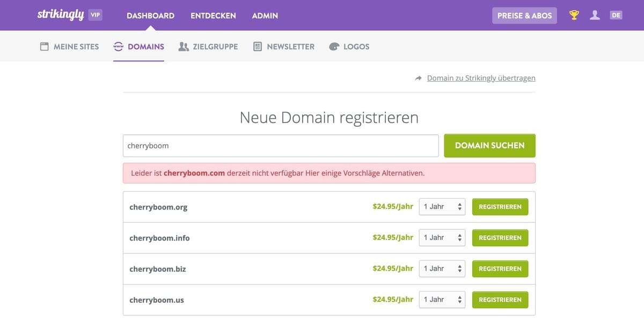Open the 1 Jahr selector for cherryboom.biz
Screen dimensions: 644x326
[x=442, y=269]
